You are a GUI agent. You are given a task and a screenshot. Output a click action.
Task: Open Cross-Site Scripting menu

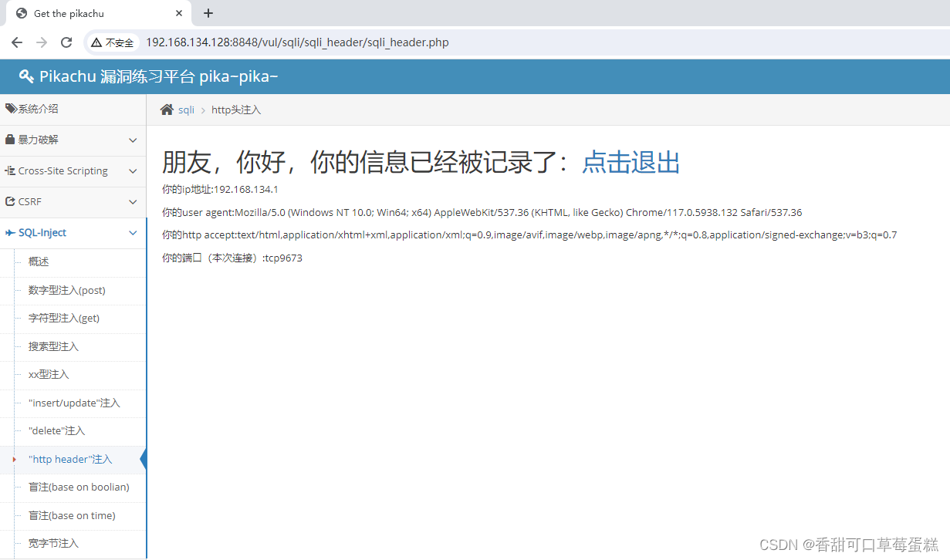tap(73, 171)
